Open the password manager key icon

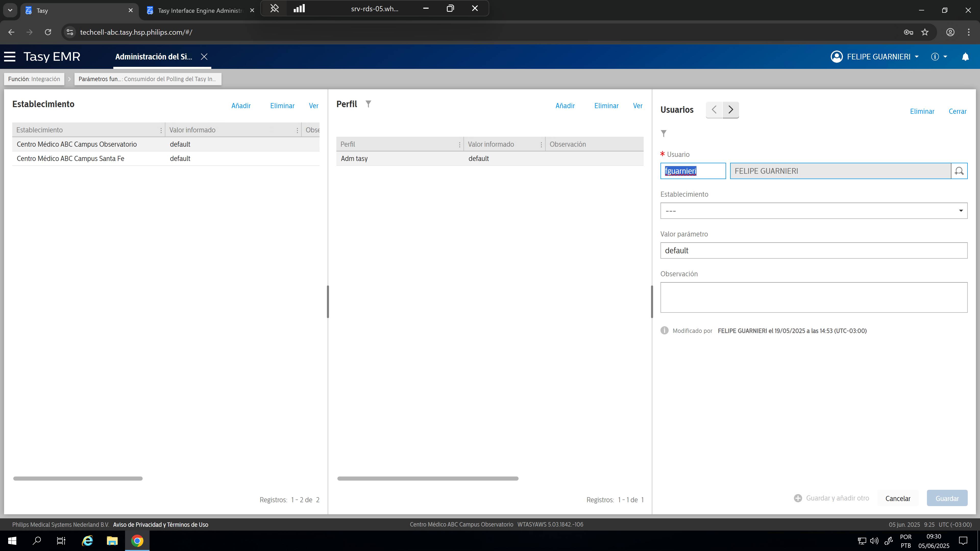point(909,32)
